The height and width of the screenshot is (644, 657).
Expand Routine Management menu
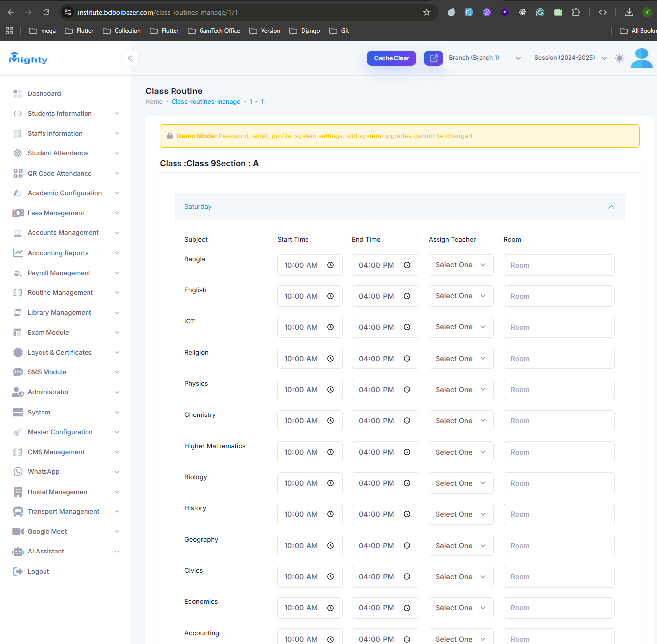tap(65, 293)
